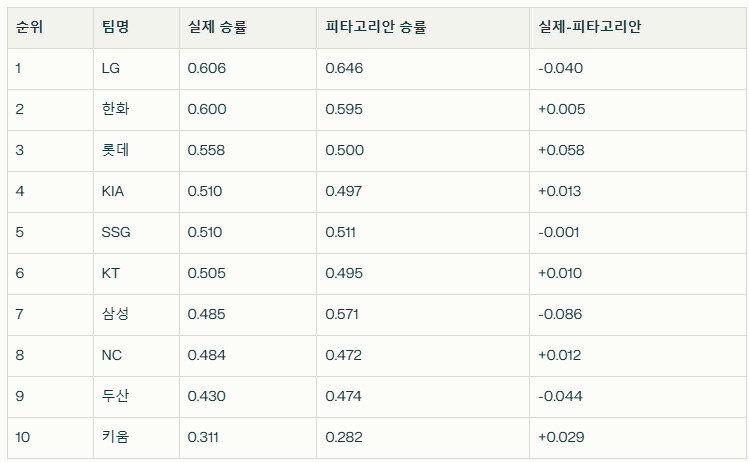749x462 pixels.
Task: Click the 키움 team cell
Action: pyautogui.click(x=136, y=438)
